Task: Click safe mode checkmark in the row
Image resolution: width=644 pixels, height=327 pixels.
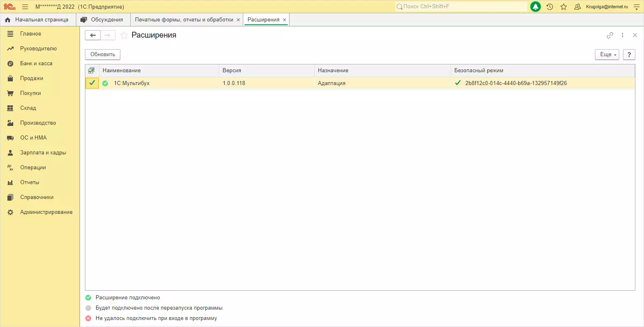Action: (458, 83)
